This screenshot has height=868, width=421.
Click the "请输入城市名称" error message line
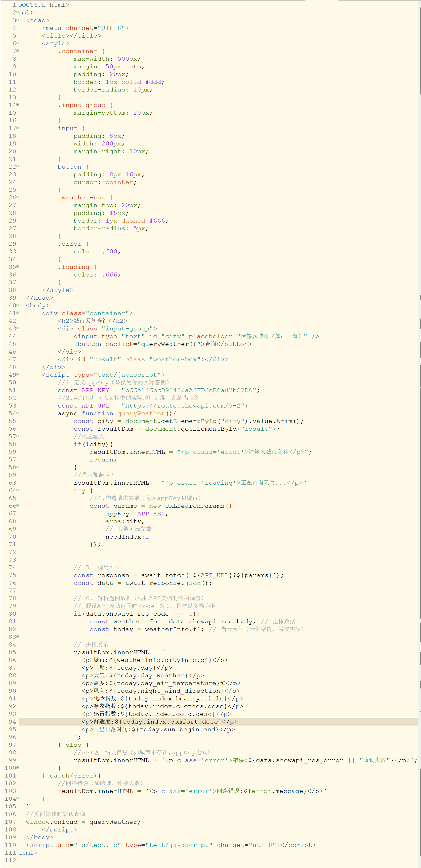click(x=201, y=452)
